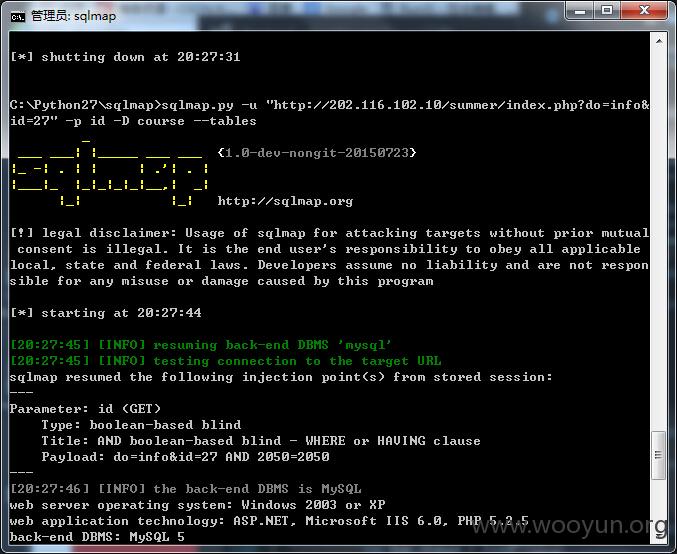677x554 pixels.
Task: Click the 'shutting down at 20:27:31' line
Action: [125, 57]
